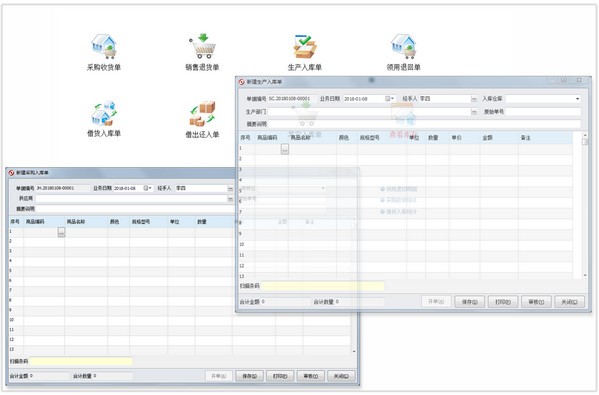Click 经手人 field in 采购入库单 window
This screenshot has width=599, height=395.
pos(201,188)
